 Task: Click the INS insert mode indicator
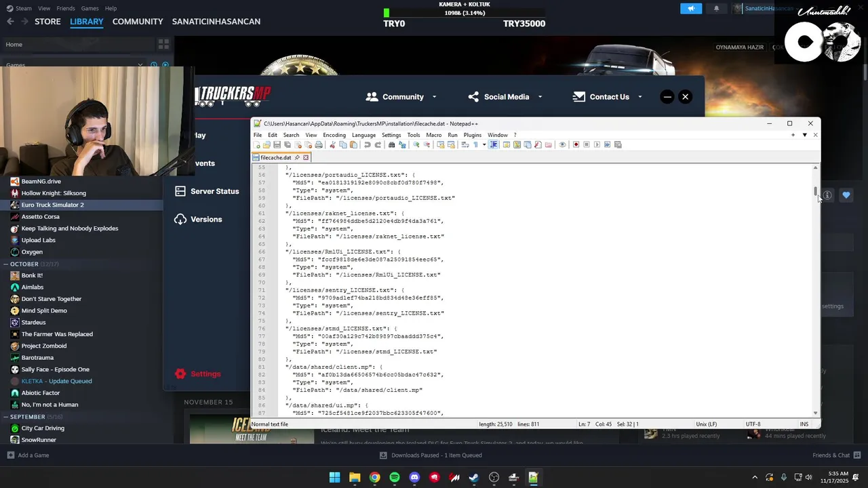click(x=804, y=424)
